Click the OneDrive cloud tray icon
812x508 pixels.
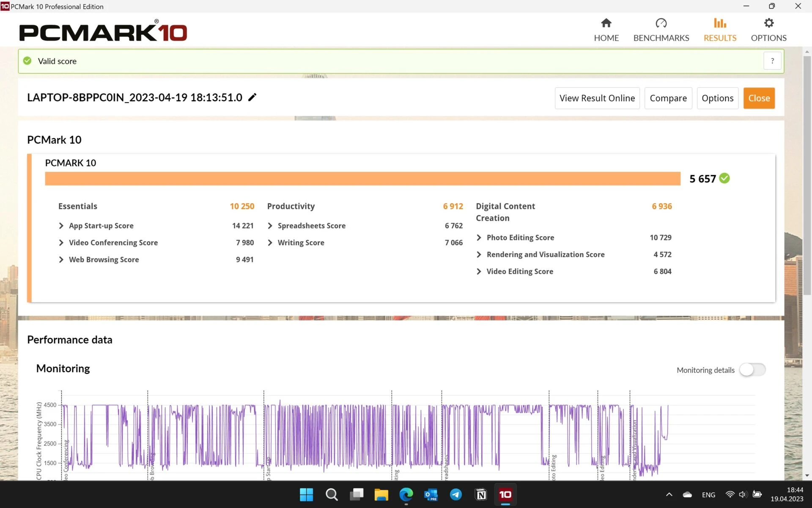tap(687, 494)
